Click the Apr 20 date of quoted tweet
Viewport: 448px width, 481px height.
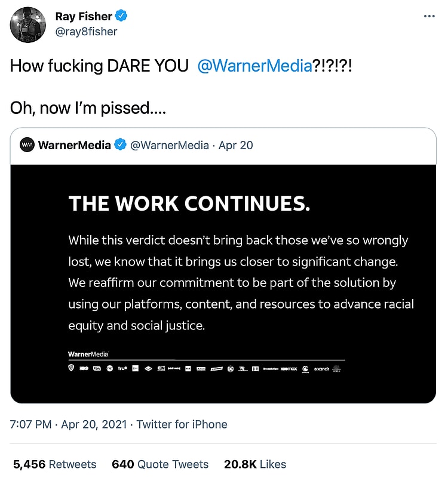(236, 145)
